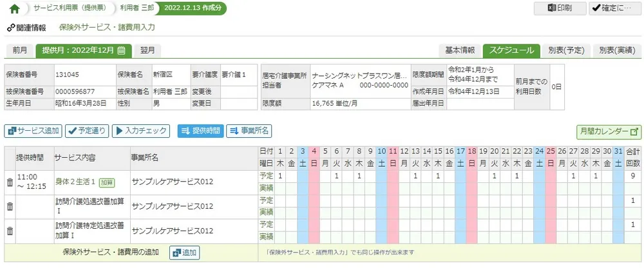Viewport: 644px width, 268px height.
Task: Open サービス利用票（提供票） breadcrumb
Action: tap(70, 8)
